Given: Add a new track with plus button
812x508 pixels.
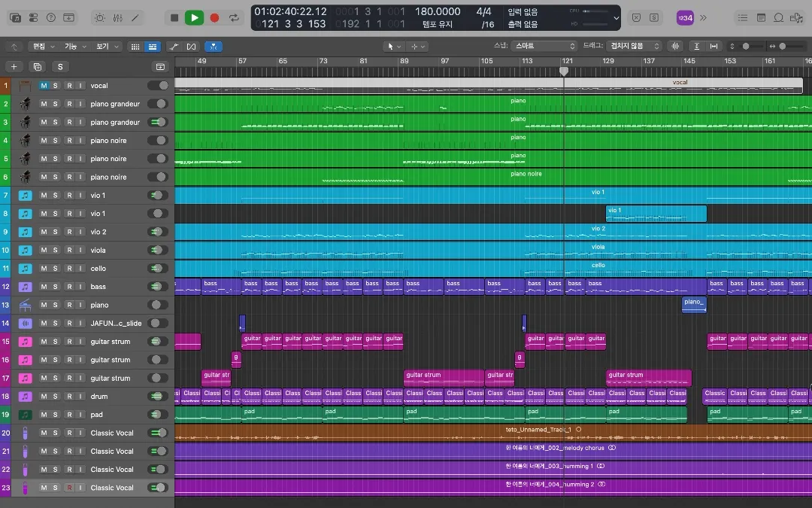Looking at the screenshot, I should pos(14,67).
